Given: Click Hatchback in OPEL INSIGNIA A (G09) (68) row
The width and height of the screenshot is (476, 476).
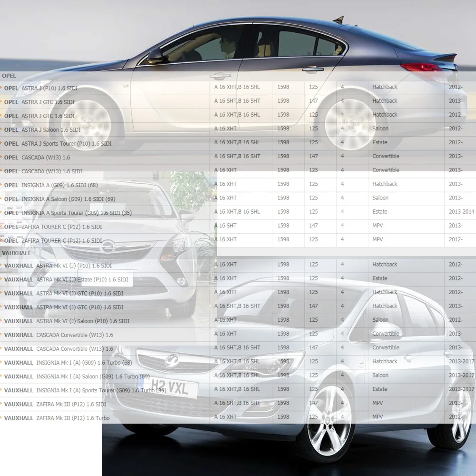Looking at the screenshot, I should point(385,184).
